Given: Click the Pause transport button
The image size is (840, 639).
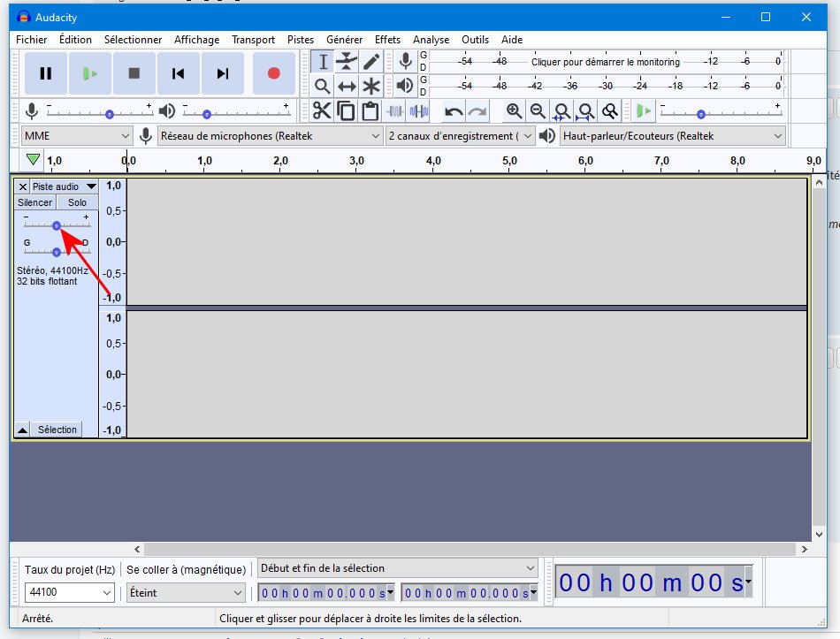Looking at the screenshot, I should (46, 73).
